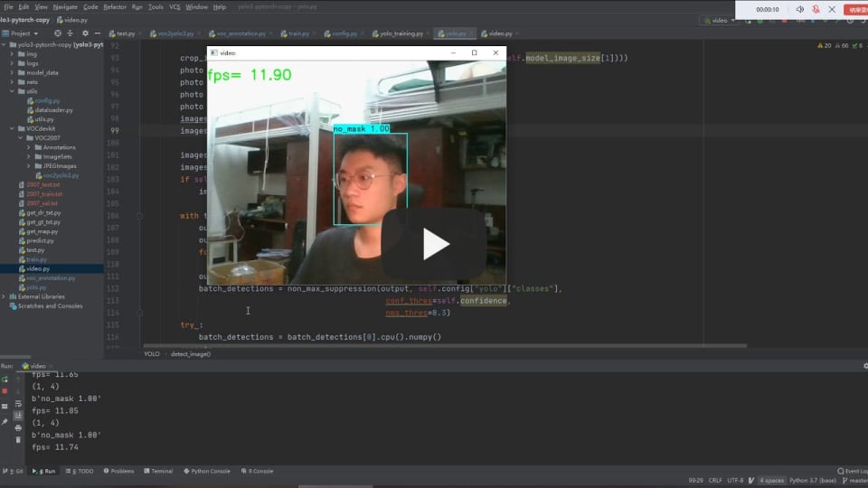868x488 pixels.
Task: Toggle scroll to end in Run console
Action: 18,416
